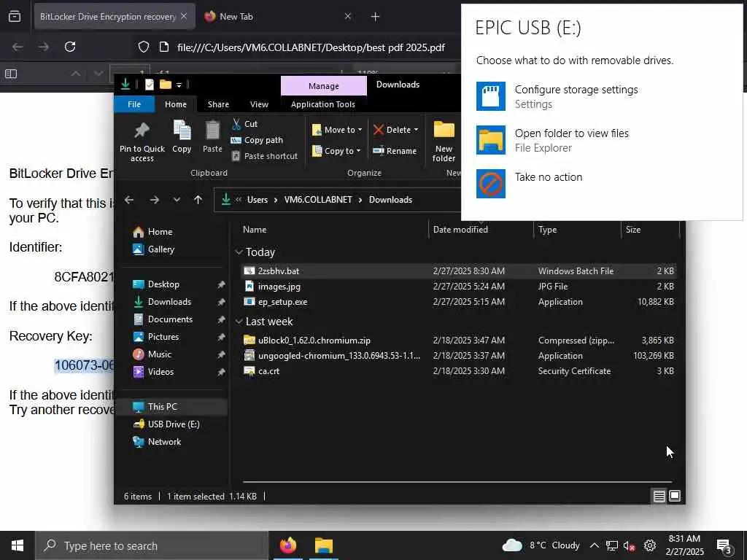Screen dimensions: 747x560
Task: Click the weather 8°C Cloudy widget
Action: pyautogui.click(x=541, y=545)
